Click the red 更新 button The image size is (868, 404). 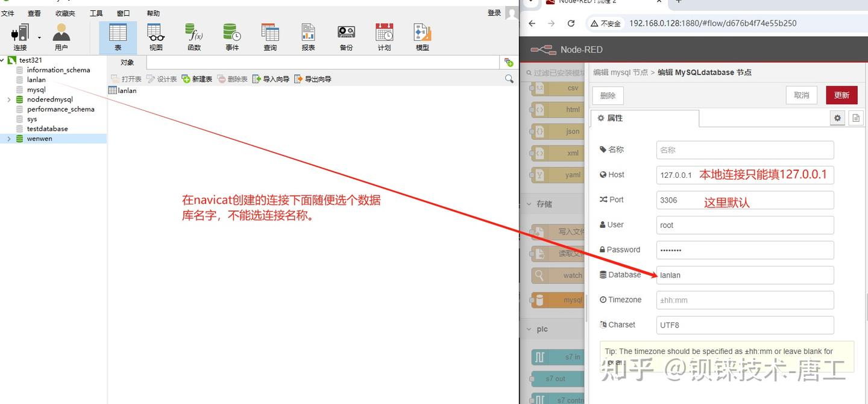click(x=841, y=95)
